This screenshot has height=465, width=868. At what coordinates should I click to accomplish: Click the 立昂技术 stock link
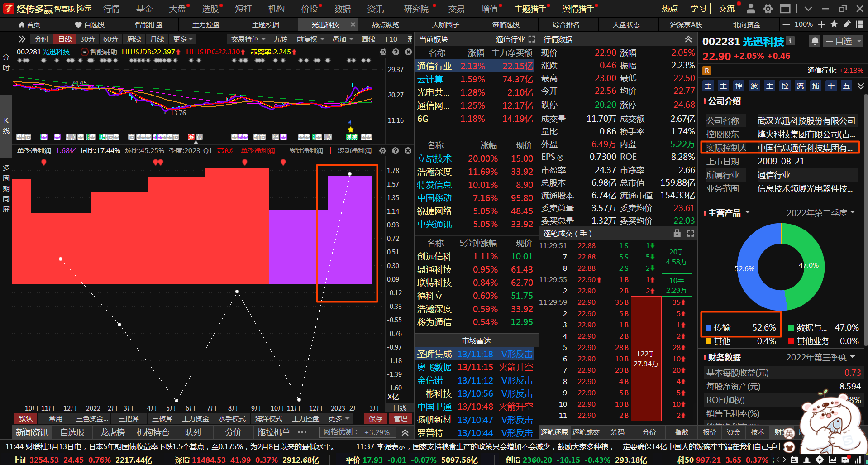coord(434,158)
